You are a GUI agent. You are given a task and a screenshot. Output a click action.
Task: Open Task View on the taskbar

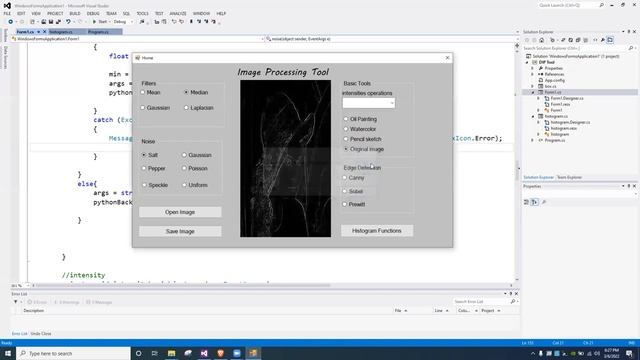154,353
